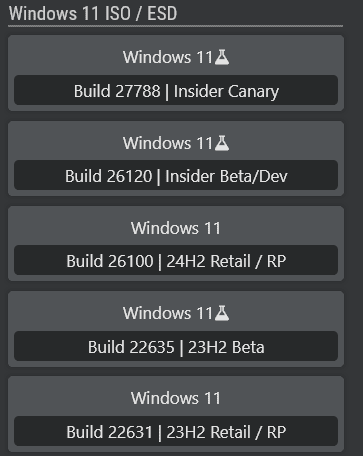Click the Windows 11 title above Build 22635
The height and width of the screenshot is (456, 363).
point(168,313)
